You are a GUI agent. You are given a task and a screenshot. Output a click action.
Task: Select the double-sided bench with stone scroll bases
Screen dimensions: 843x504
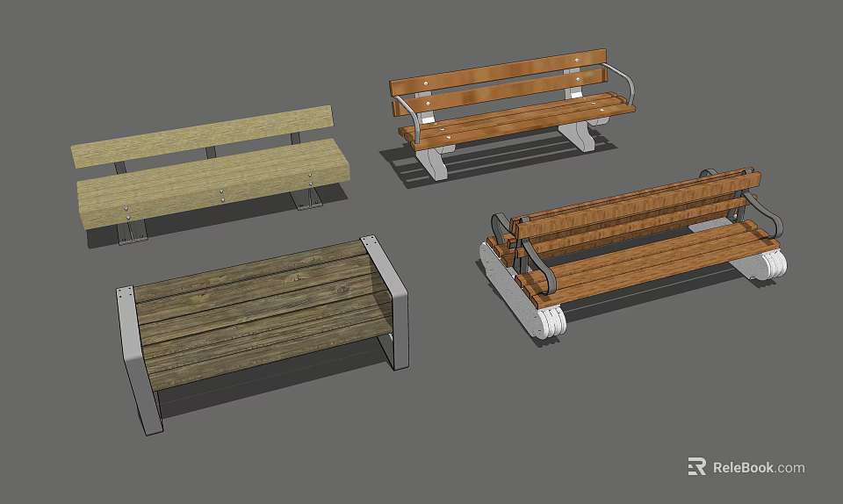point(633,253)
